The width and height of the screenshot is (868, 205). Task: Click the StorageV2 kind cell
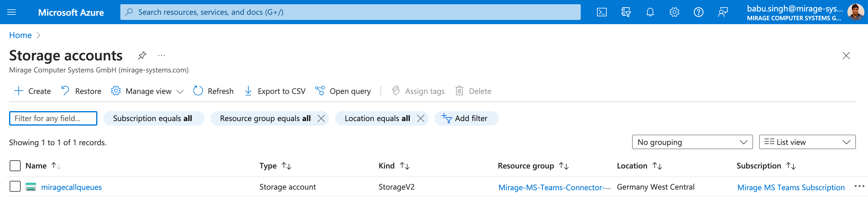point(396,187)
